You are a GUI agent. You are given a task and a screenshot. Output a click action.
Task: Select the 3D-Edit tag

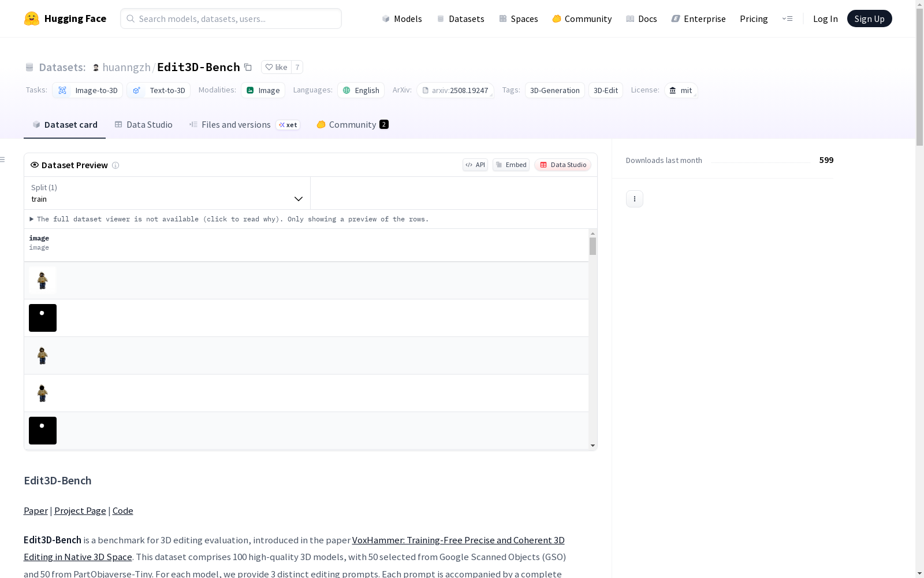(606, 90)
